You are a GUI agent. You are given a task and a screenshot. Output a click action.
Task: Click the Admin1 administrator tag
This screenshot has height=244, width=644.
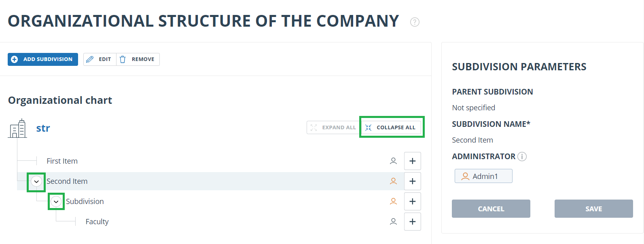pyautogui.click(x=483, y=176)
